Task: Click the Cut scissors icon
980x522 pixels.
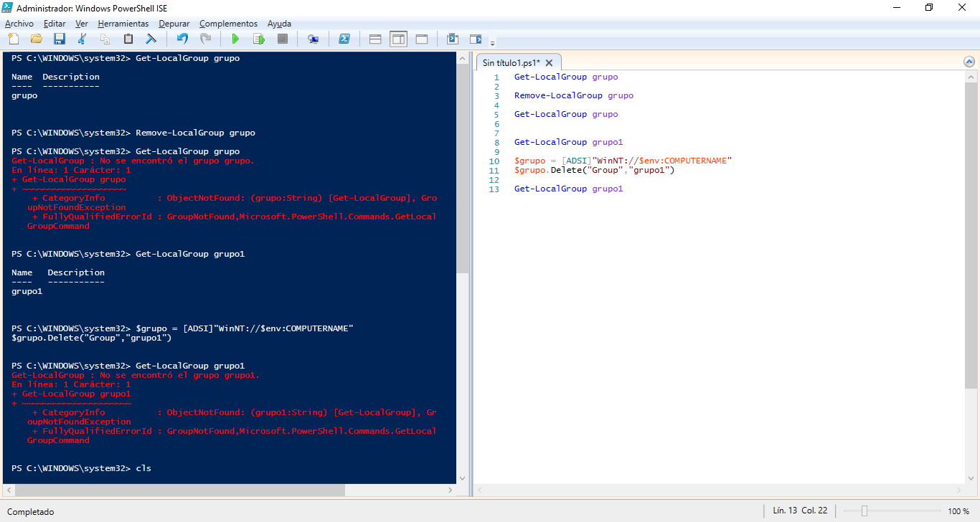Action: click(82, 39)
